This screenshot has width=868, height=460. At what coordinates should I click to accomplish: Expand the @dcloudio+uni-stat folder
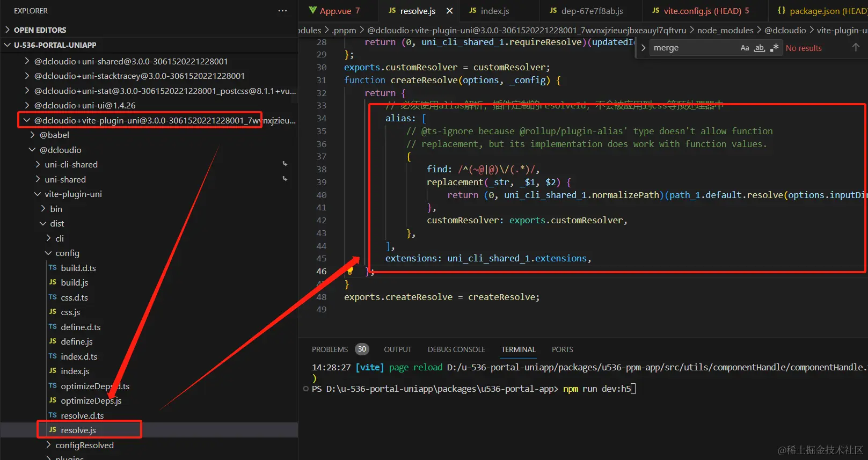27,91
